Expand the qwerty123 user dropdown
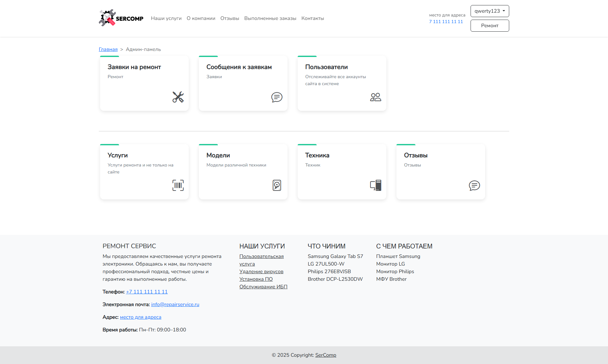This screenshot has width=608, height=364. tap(490, 11)
